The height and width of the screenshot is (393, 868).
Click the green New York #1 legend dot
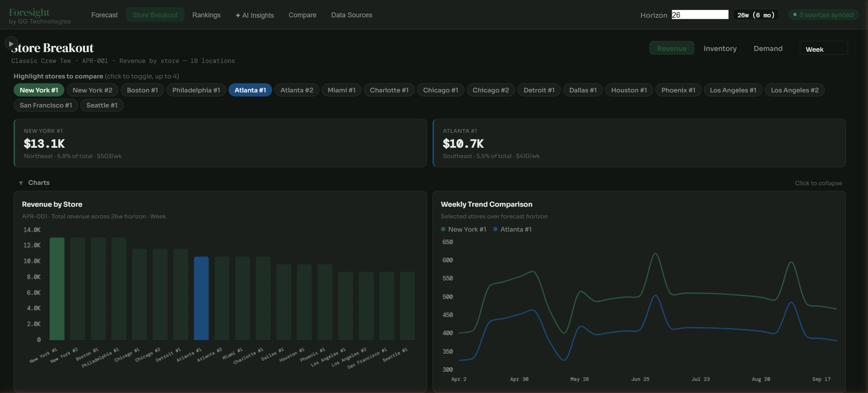click(x=443, y=229)
